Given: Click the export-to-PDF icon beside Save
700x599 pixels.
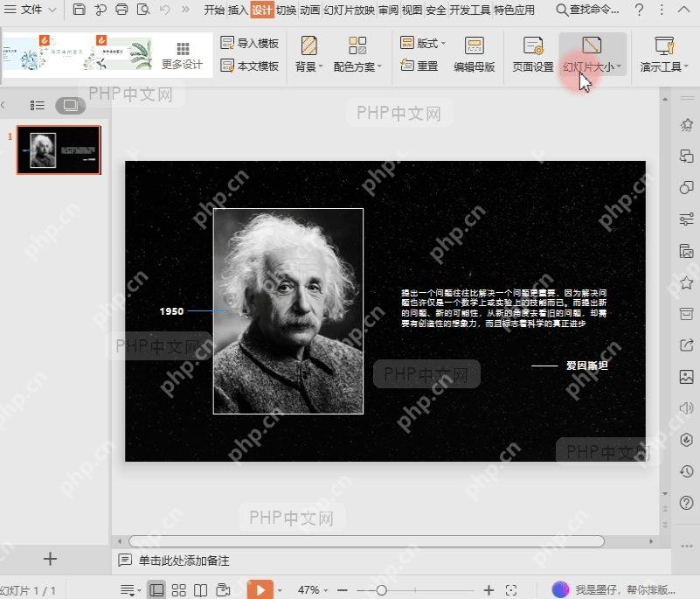Looking at the screenshot, I should 100,10.
